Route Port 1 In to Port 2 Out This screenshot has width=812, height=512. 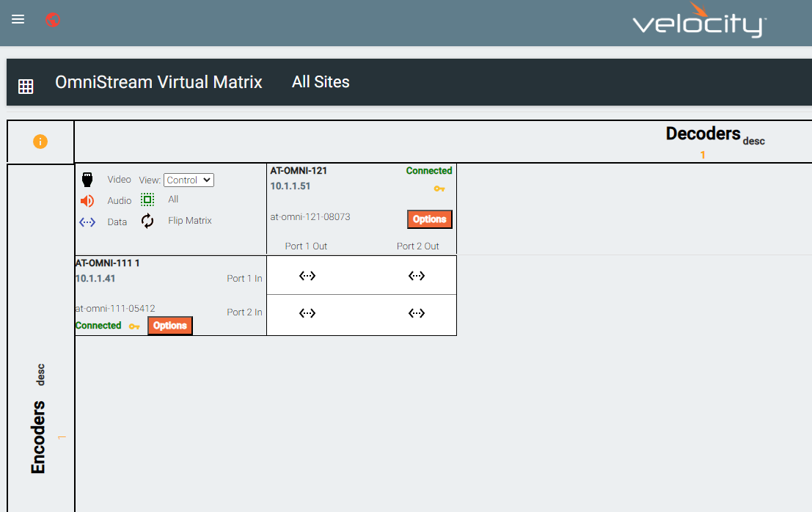point(417,275)
